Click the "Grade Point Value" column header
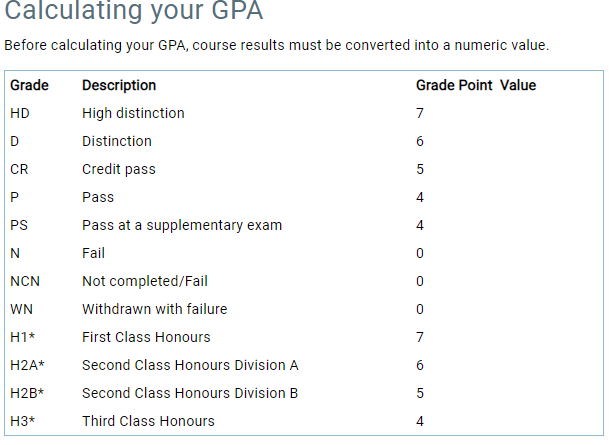This screenshot has width=614, height=445. click(x=475, y=85)
